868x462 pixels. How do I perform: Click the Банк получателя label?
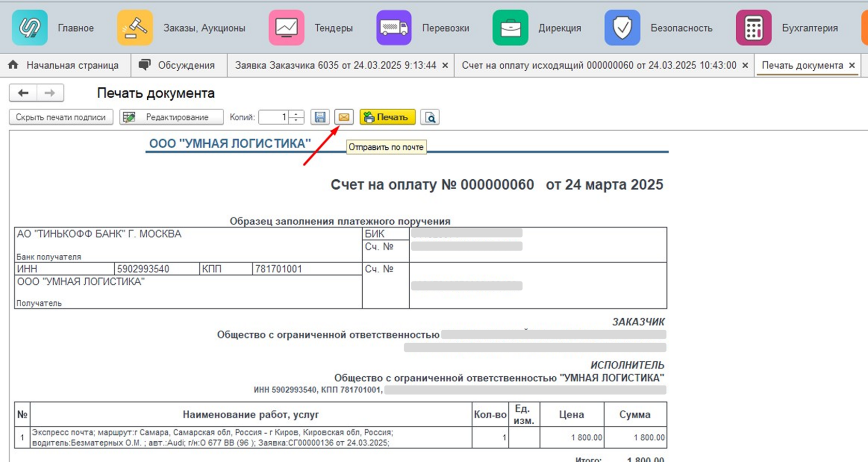pyautogui.click(x=49, y=257)
